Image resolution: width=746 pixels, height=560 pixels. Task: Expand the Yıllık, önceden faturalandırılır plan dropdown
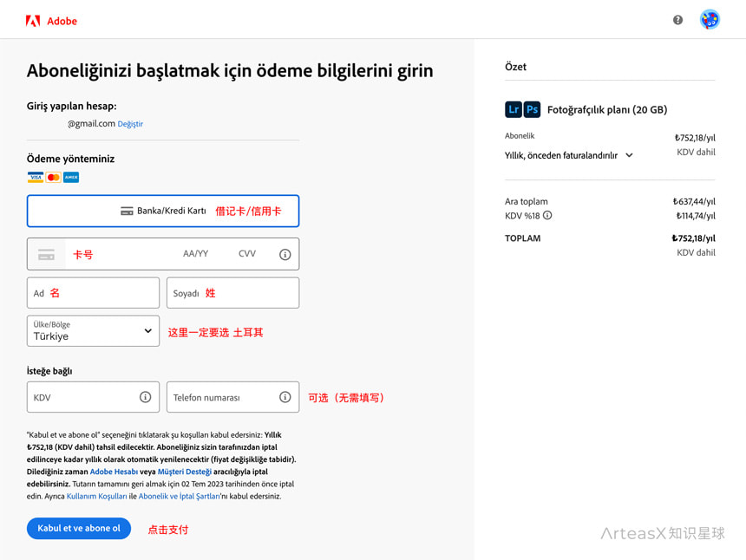pos(569,155)
